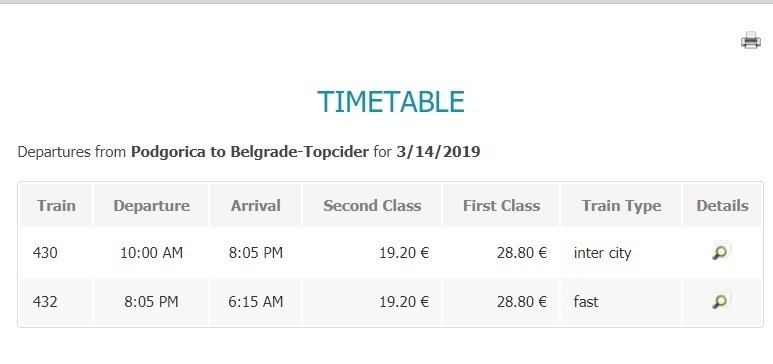773x364 pixels.
Task: Select the 19.20 € price for train 432
Action: tap(404, 301)
